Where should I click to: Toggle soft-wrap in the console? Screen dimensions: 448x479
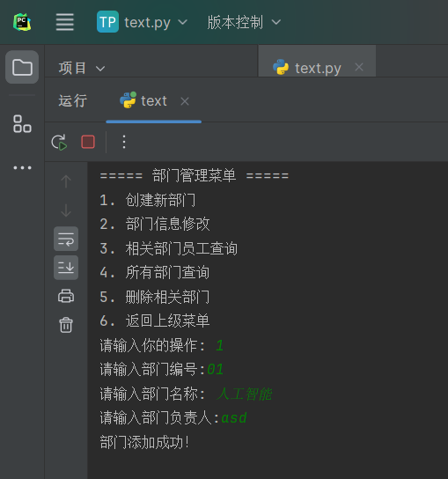pyautogui.click(x=66, y=239)
